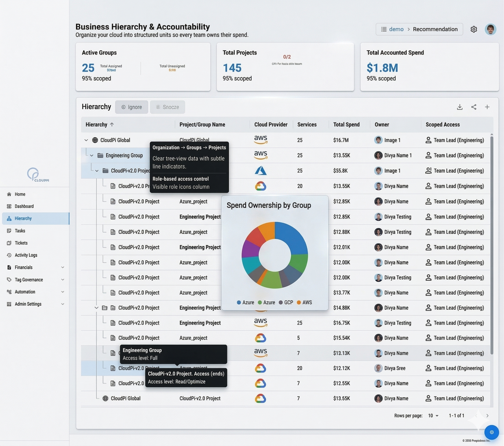Open the rows per page dropdown
Image resolution: width=504 pixels, height=446 pixels.
(x=433, y=416)
